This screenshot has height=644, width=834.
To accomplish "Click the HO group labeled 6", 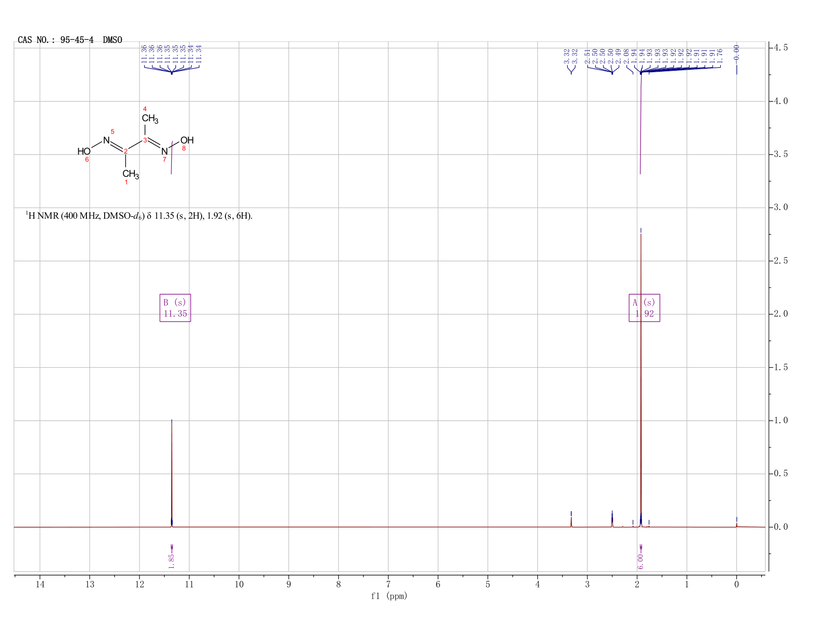I will 84,152.
